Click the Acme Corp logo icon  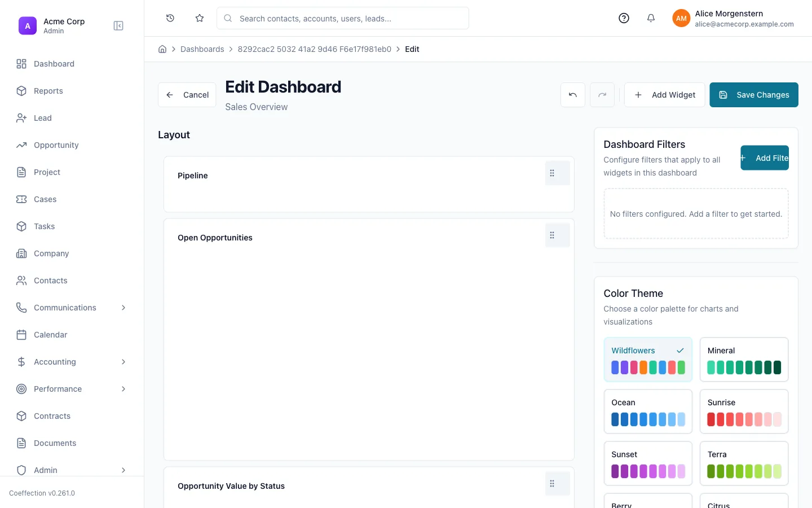pos(28,26)
